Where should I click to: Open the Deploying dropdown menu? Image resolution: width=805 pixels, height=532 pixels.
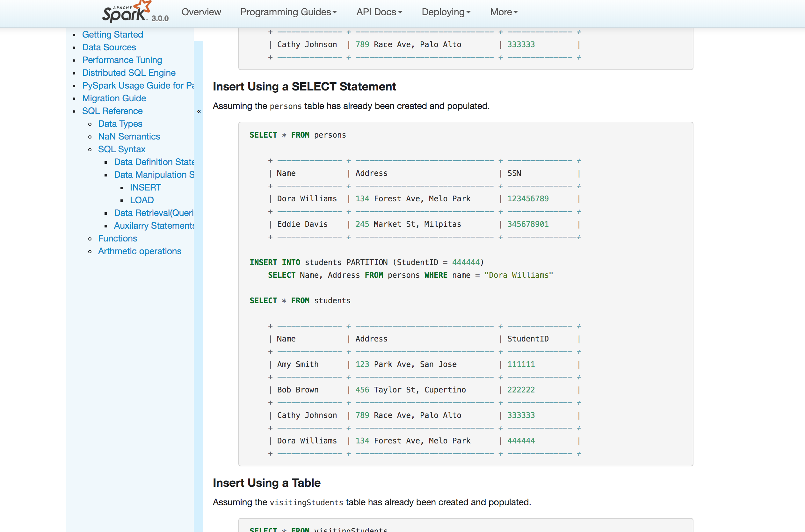[446, 12]
